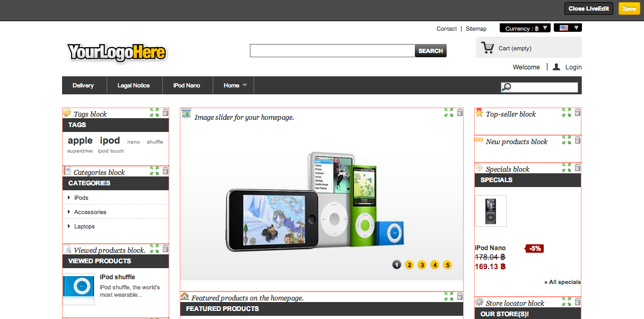Jump to slide 4 of the image slider
Image resolution: width=644 pixels, height=319 pixels.
[434, 264]
